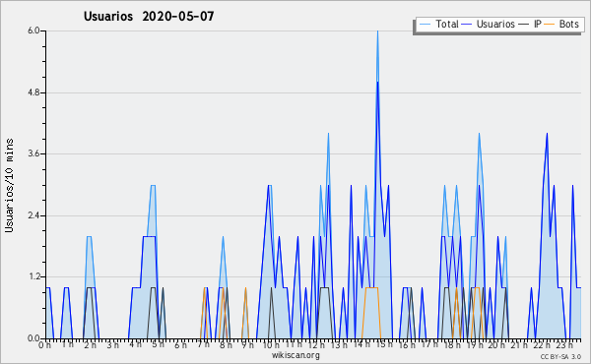Click the y-axis value 3.6
The height and width of the screenshot is (364, 591).
(33, 153)
